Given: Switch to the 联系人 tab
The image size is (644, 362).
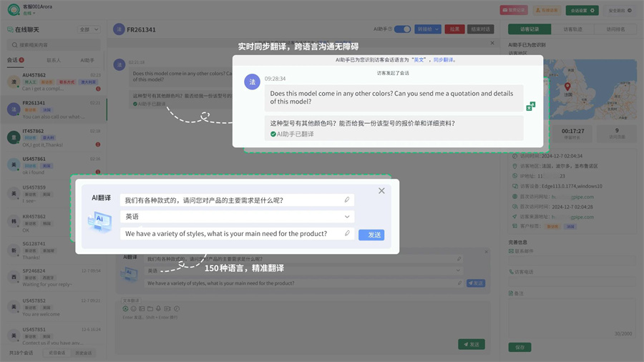Looking at the screenshot, I should 54,60.
